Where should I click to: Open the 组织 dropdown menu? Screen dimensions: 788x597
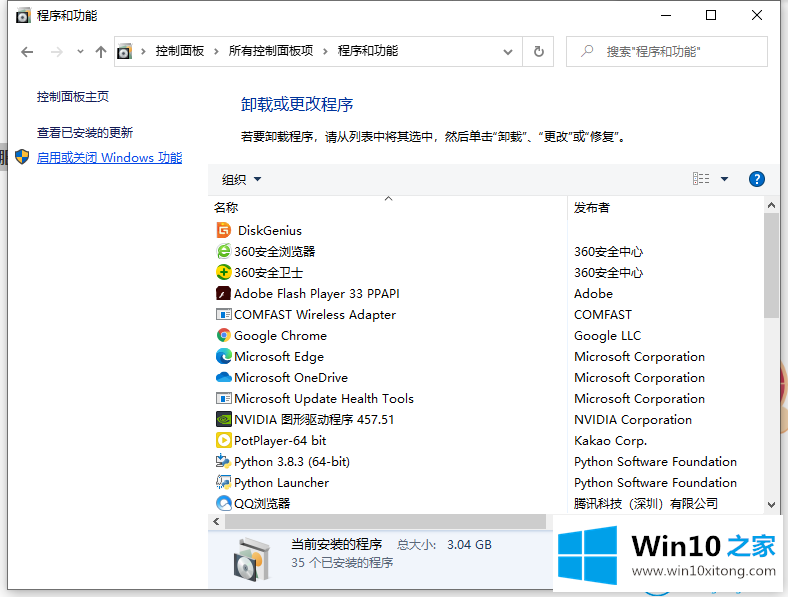click(x=241, y=179)
